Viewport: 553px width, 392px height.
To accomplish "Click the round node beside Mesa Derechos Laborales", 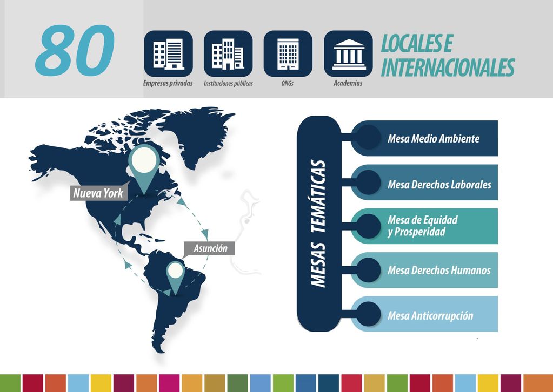I will click(x=368, y=183).
